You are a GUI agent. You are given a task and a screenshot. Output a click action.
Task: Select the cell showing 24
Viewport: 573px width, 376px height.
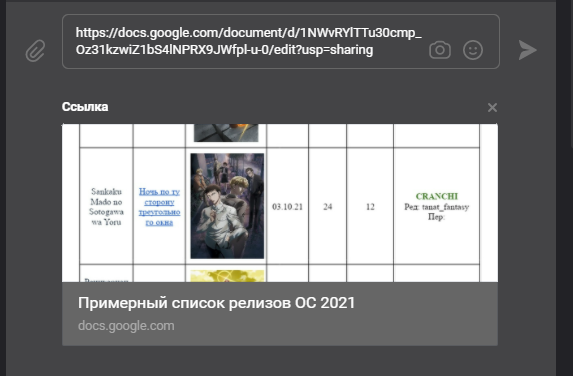[327, 206]
